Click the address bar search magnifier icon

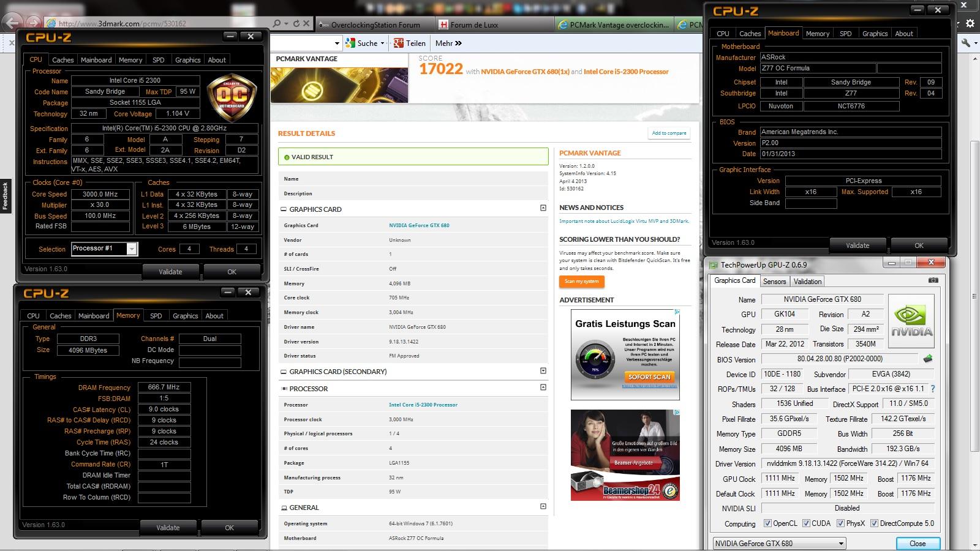coord(276,24)
